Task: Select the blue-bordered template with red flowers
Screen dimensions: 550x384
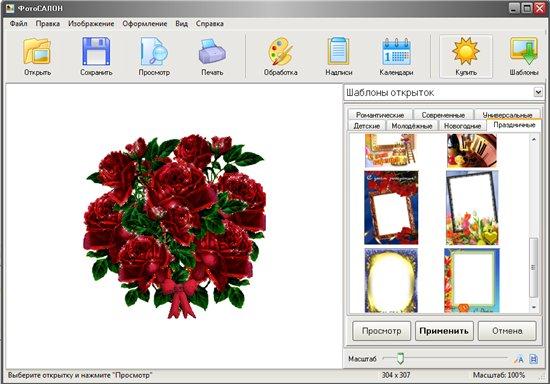Action: [x=472, y=281]
